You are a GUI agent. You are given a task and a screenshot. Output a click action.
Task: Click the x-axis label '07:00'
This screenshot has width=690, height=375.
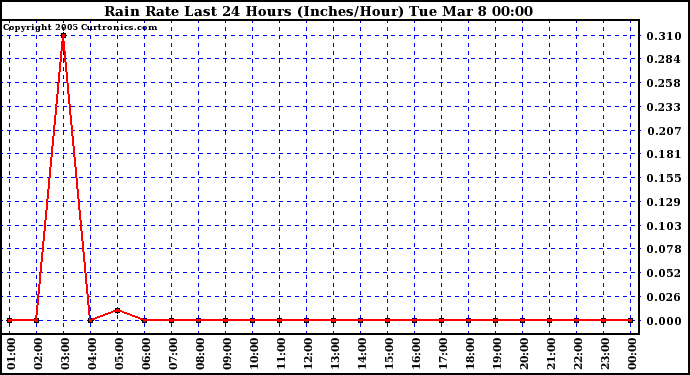tap(173, 354)
